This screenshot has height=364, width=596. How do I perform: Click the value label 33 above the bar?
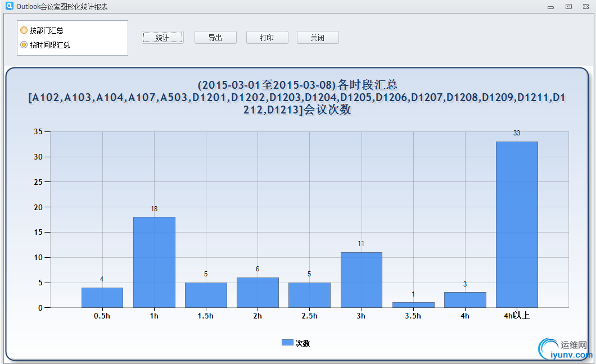[x=517, y=133]
